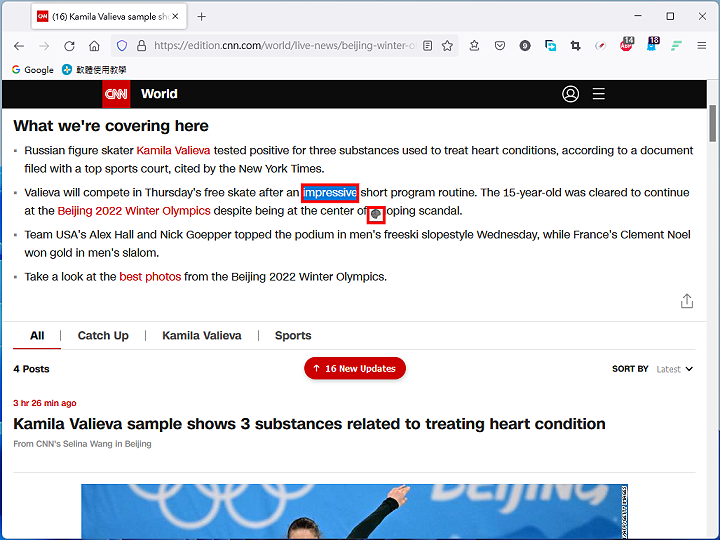
Task: Switch to the Sports tab
Action: pos(293,336)
